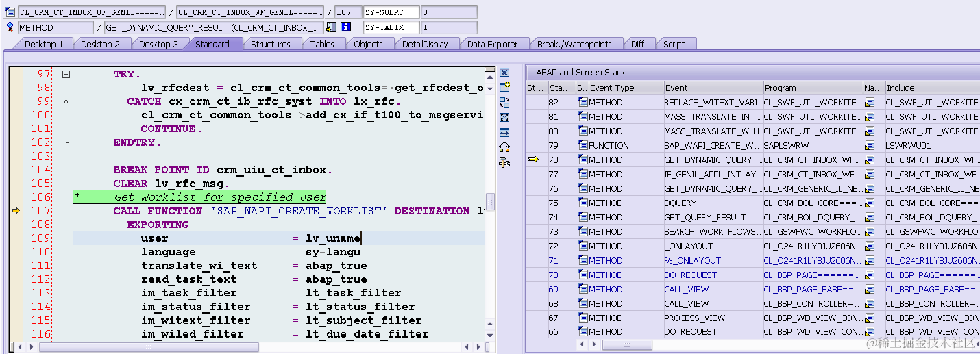
Task: Open the Break./Watchpoints tab
Action: click(574, 44)
